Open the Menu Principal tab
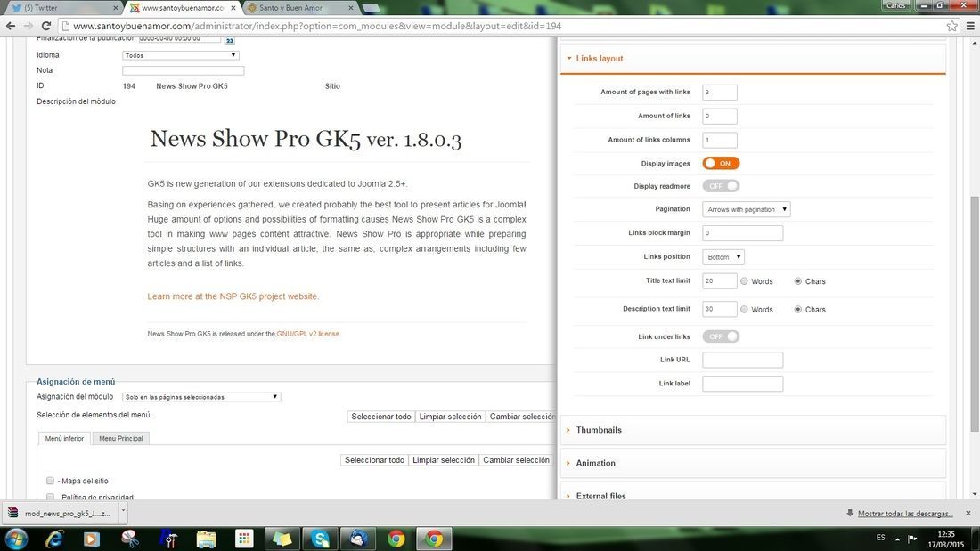The height and width of the screenshot is (551, 980). 120,439
